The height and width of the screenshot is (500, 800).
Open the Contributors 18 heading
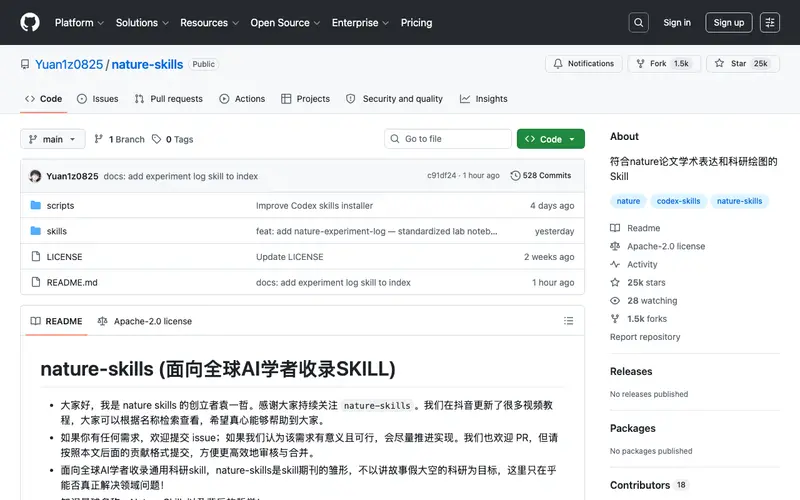(648, 485)
